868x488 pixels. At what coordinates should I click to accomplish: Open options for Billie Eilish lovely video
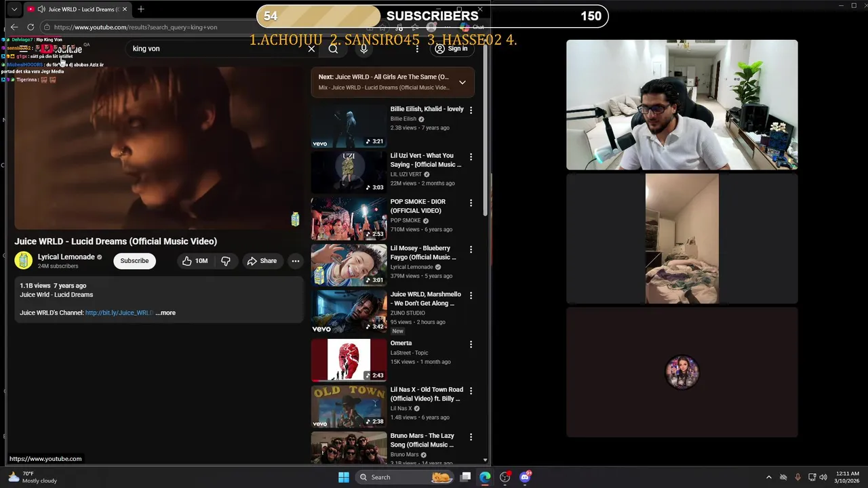pos(471,110)
